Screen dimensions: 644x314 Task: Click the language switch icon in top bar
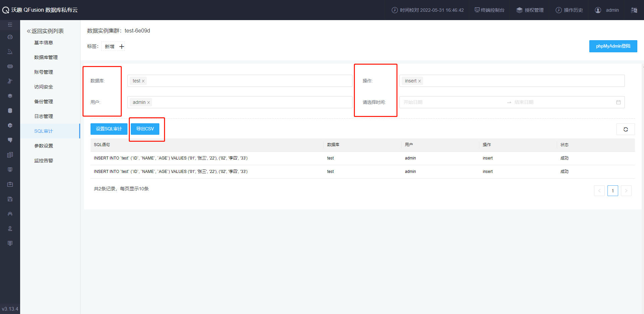pyautogui.click(x=634, y=10)
